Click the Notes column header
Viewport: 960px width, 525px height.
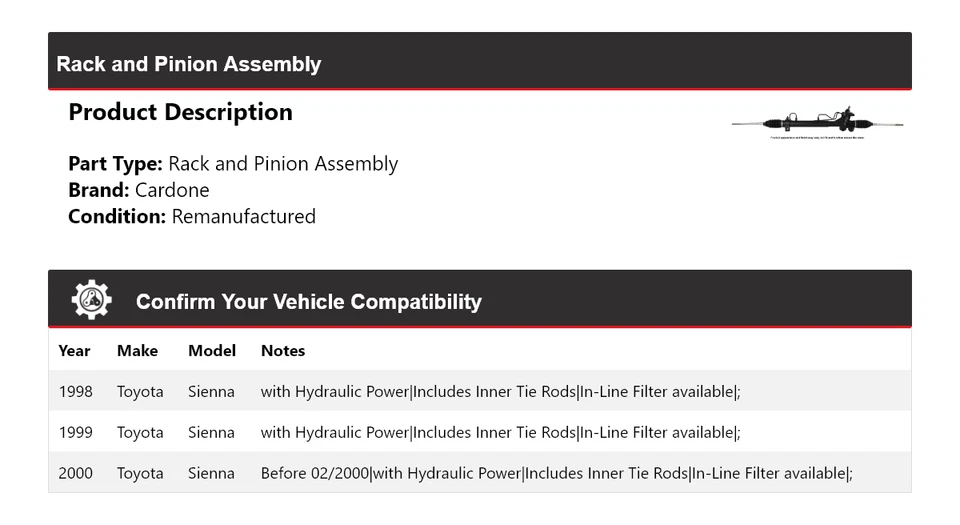tap(283, 350)
